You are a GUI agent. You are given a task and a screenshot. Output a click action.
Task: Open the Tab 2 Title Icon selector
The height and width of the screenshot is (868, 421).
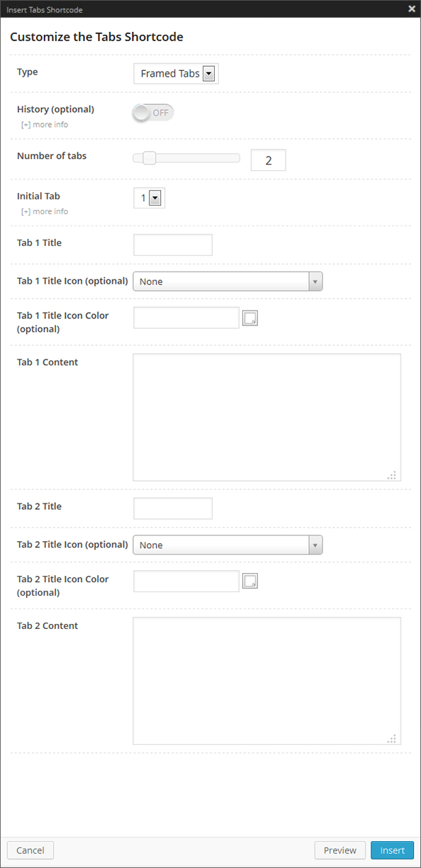click(x=227, y=545)
